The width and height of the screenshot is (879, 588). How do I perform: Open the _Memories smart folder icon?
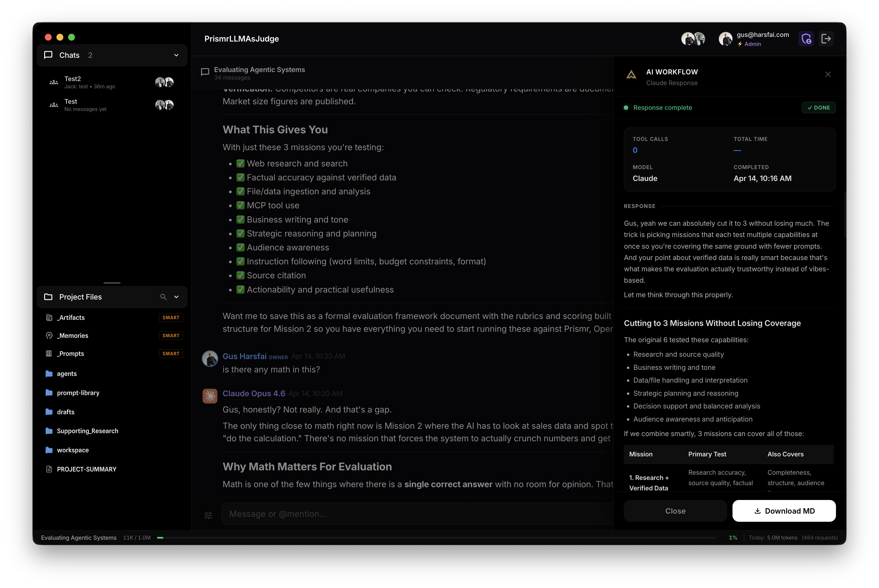point(49,335)
